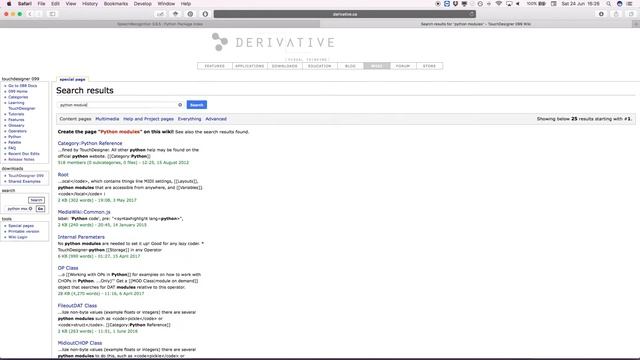Open the File menu
640x360 pixels.
(x=41, y=4)
